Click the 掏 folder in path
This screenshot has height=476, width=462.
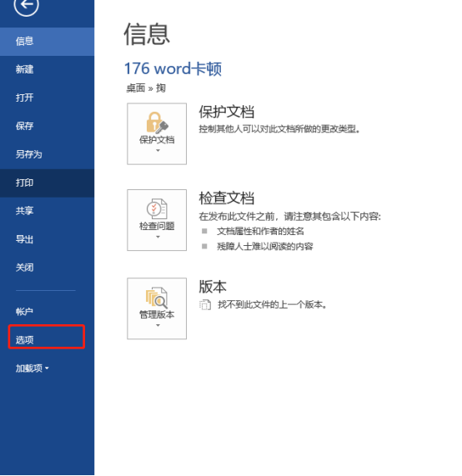[x=161, y=88]
